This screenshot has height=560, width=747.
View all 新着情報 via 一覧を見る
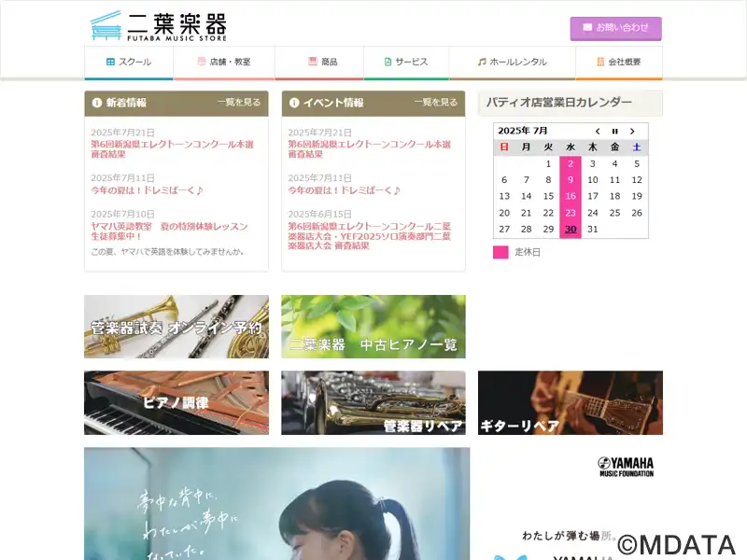[x=239, y=103]
